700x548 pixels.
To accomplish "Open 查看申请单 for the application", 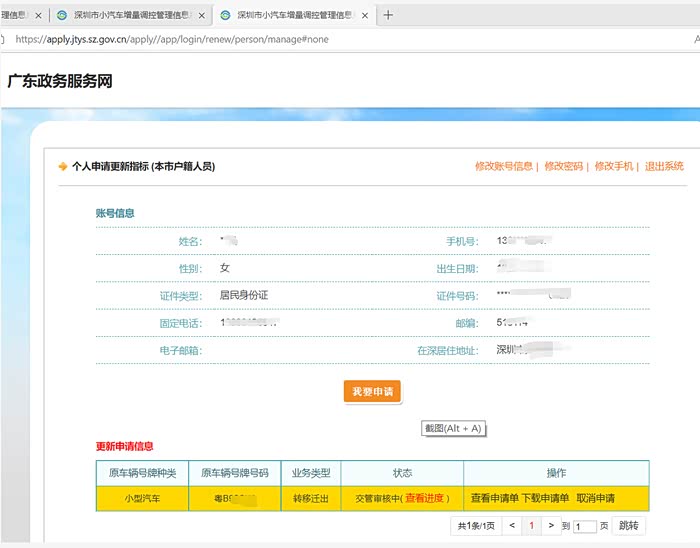I will coord(494,498).
